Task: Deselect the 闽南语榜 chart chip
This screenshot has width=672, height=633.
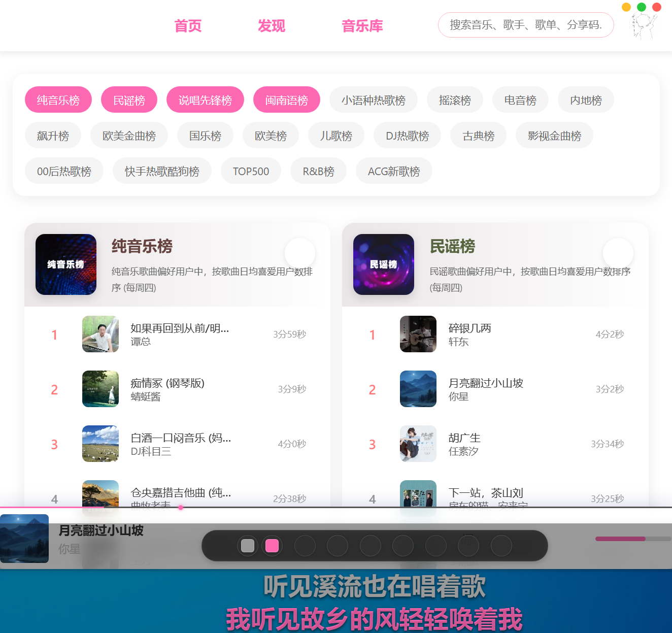Action: tap(286, 100)
